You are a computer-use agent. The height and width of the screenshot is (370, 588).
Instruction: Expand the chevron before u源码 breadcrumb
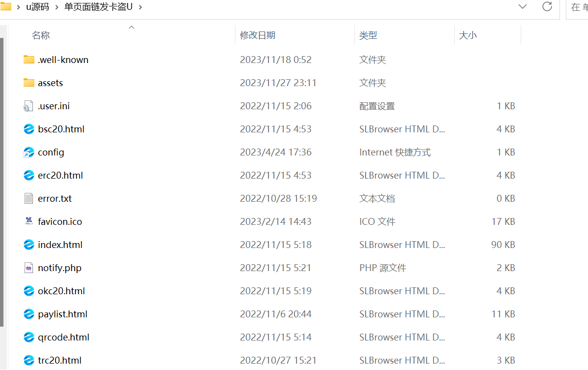point(18,7)
